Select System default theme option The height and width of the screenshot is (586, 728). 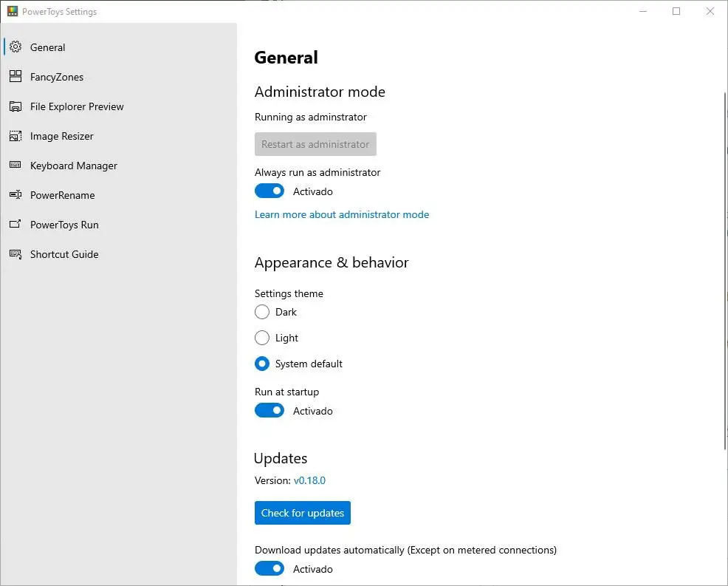click(x=262, y=364)
